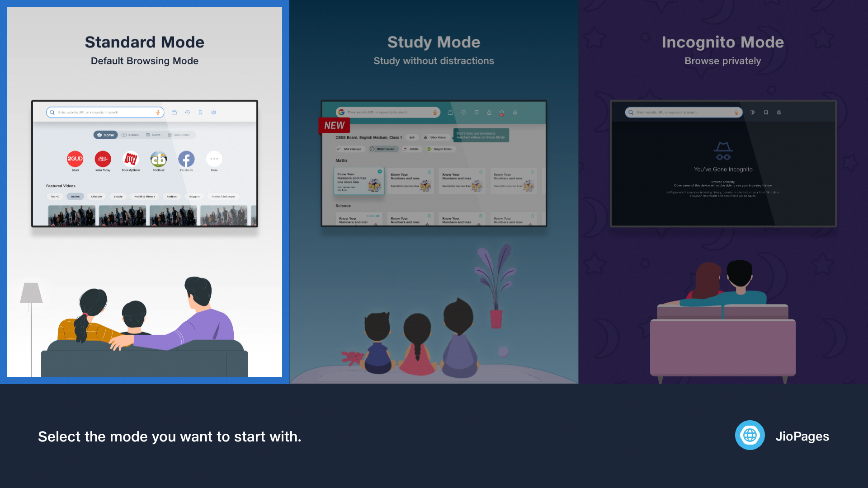Click the JioPages brand name

[x=802, y=436]
